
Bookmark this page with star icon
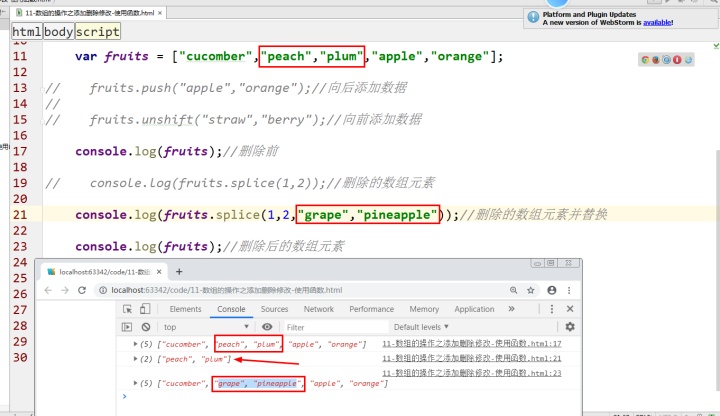[531, 290]
